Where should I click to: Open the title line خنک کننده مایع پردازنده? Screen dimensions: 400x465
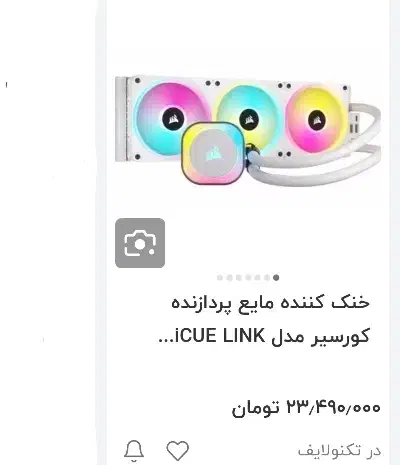coord(270,303)
